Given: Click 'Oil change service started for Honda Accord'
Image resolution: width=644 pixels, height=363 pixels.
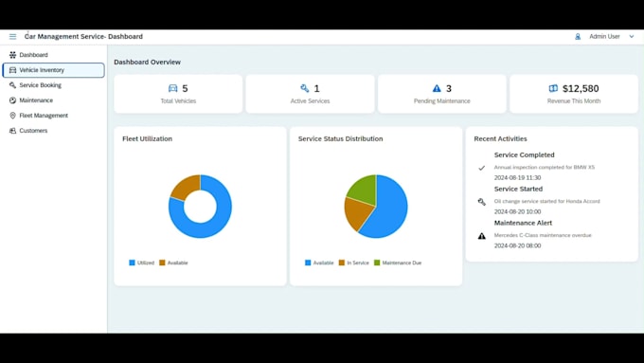Looking at the screenshot, I should click(x=546, y=202).
